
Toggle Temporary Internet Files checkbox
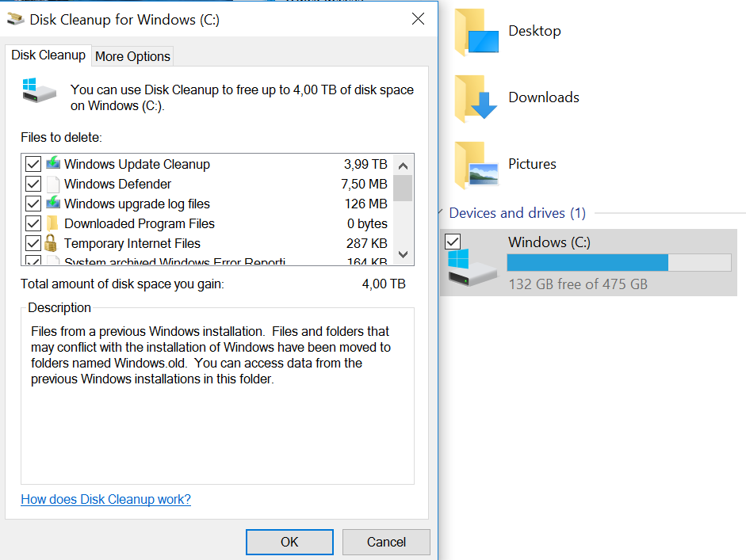click(33, 243)
